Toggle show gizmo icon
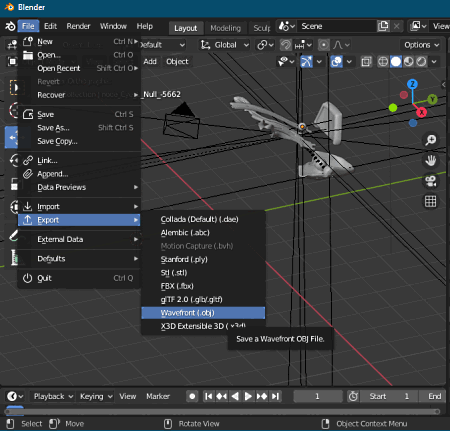The image size is (450, 431). [x=306, y=62]
